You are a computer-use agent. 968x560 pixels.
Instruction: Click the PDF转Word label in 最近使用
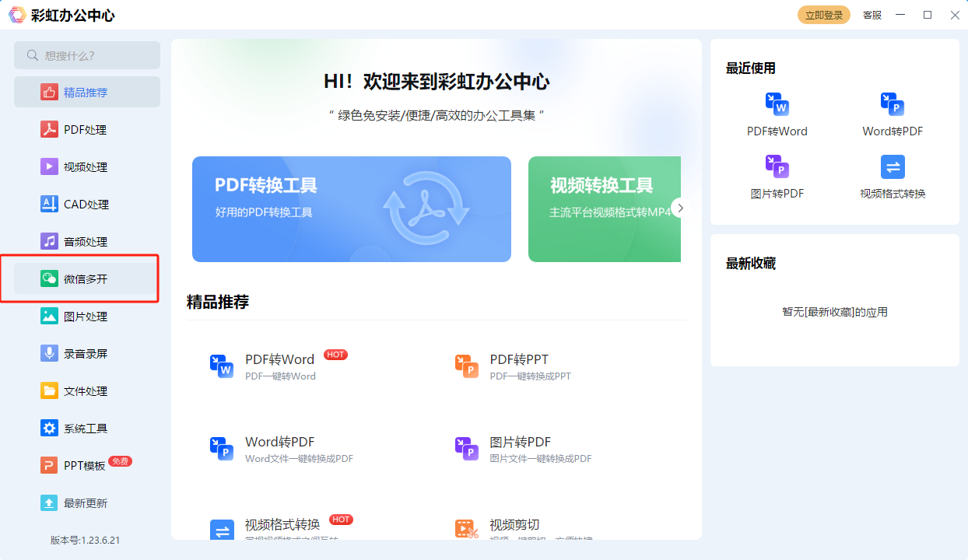777,131
